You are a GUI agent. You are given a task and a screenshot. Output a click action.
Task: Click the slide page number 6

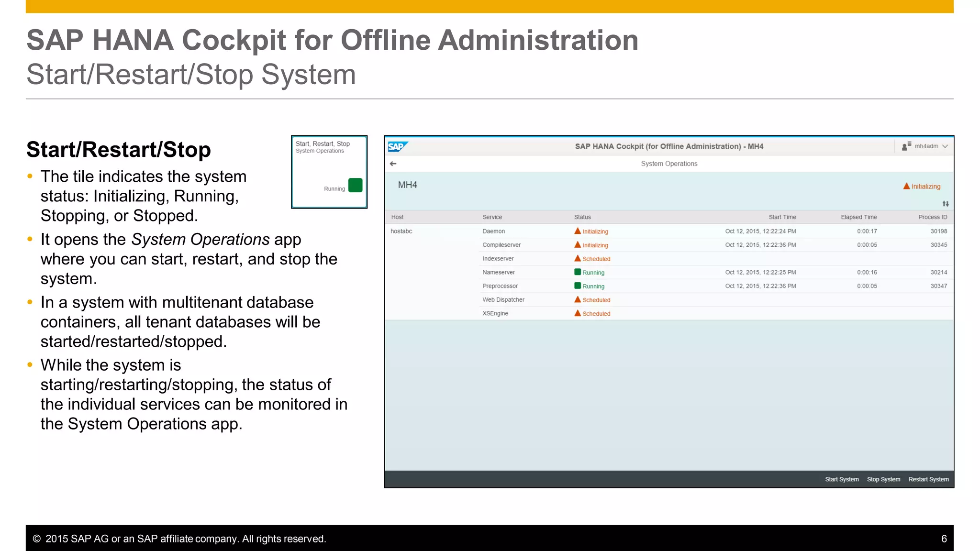944,539
